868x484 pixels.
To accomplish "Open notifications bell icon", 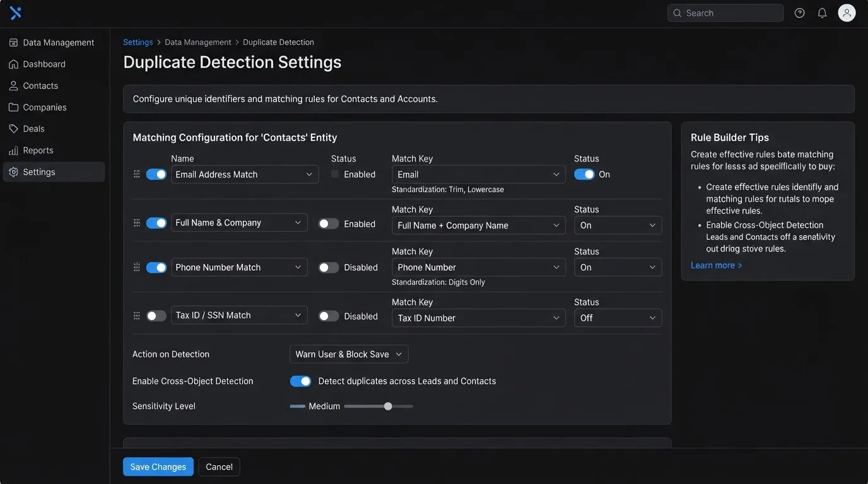I will point(822,13).
